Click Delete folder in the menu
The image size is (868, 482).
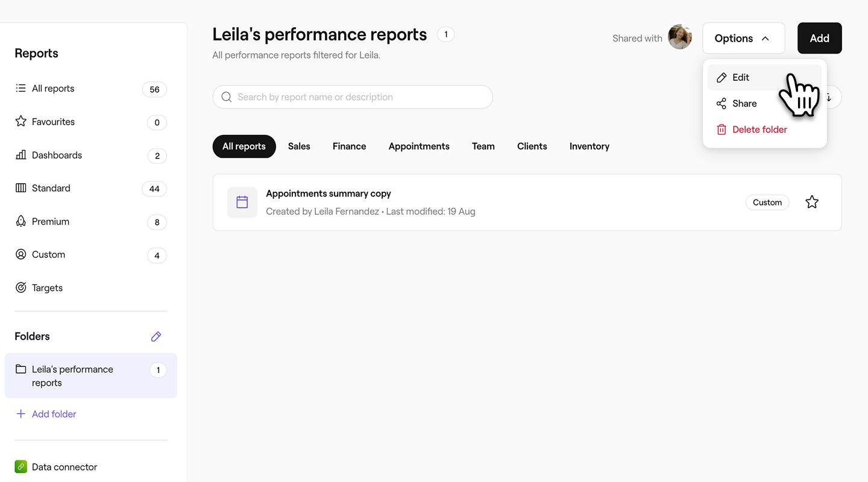[x=759, y=130]
